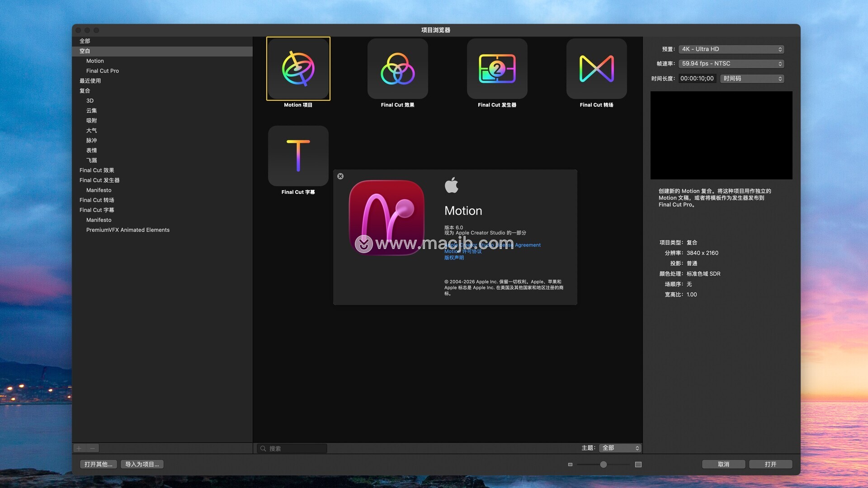Click the 打开其他... button
This screenshot has width=868, height=488.
tap(98, 464)
